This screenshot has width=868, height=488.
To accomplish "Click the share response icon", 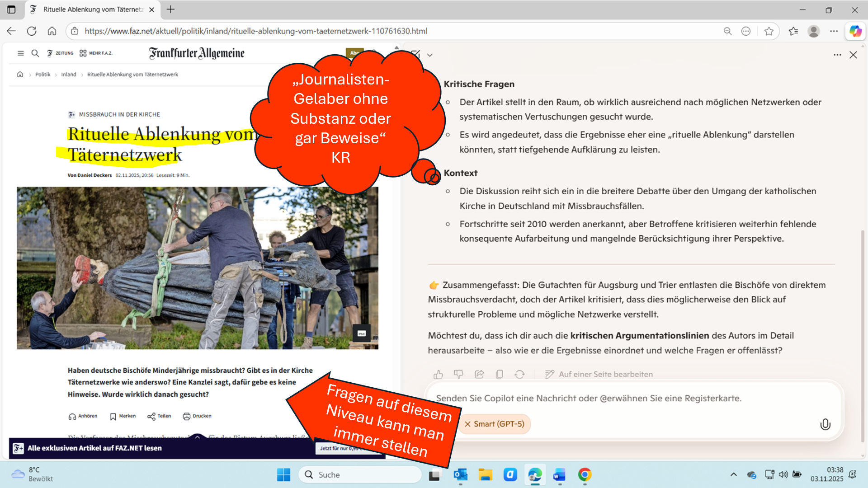I will (479, 374).
